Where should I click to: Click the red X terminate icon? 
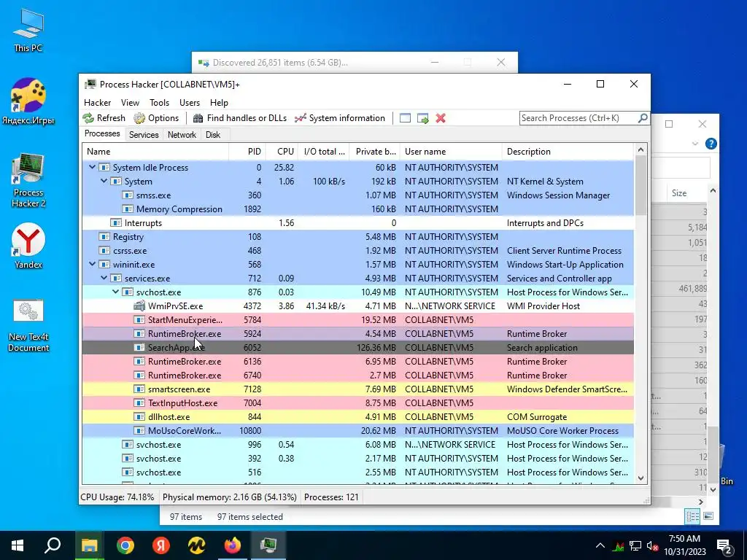point(441,118)
